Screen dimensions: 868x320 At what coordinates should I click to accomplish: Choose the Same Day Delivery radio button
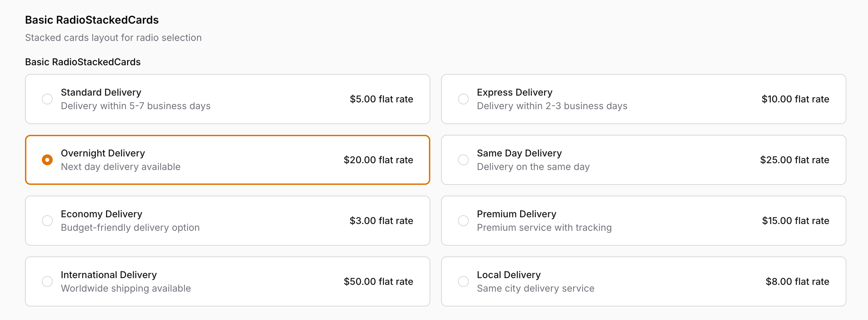(463, 160)
